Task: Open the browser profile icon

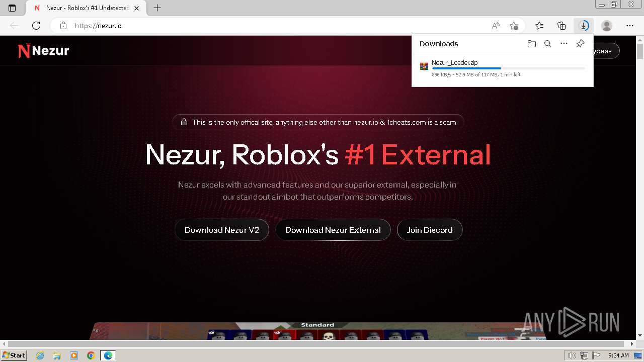Action: (607, 26)
